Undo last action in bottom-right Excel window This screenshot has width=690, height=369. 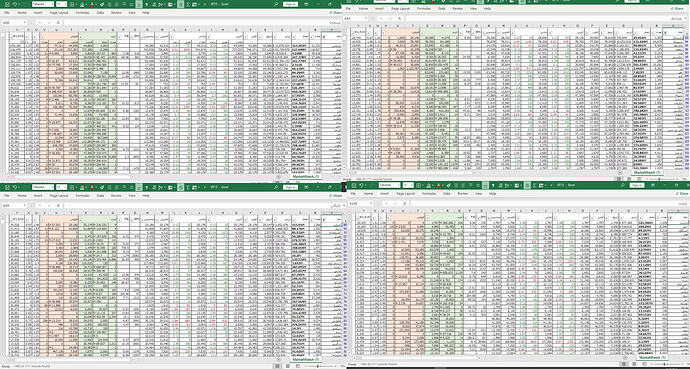point(361,185)
